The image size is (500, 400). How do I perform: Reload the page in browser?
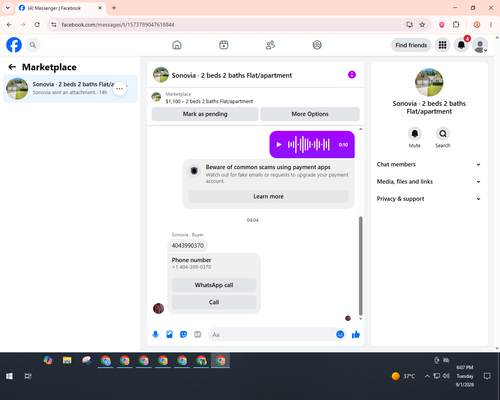click(37, 25)
